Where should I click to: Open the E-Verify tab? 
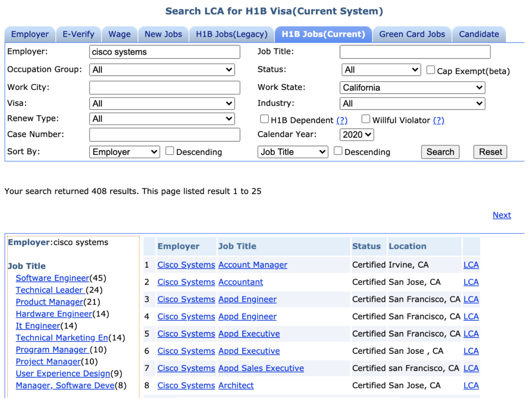78,34
